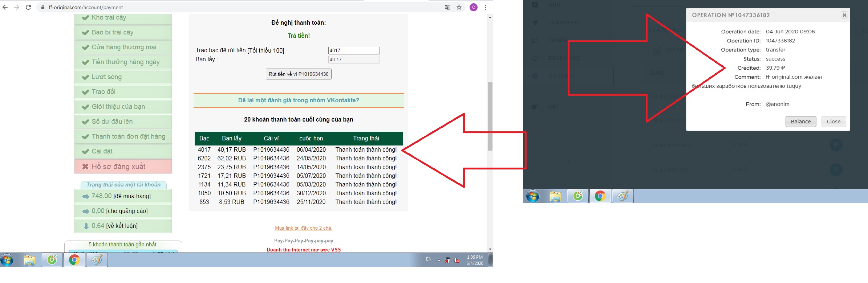
Task: Open Chrome's three-dot menu
Action: coord(485,7)
